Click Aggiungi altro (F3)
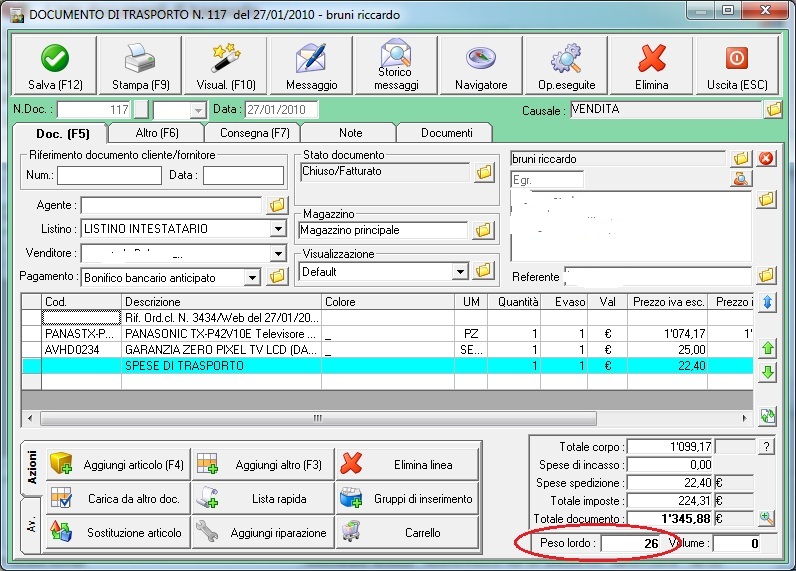796x571 pixels. tap(263, 464)
